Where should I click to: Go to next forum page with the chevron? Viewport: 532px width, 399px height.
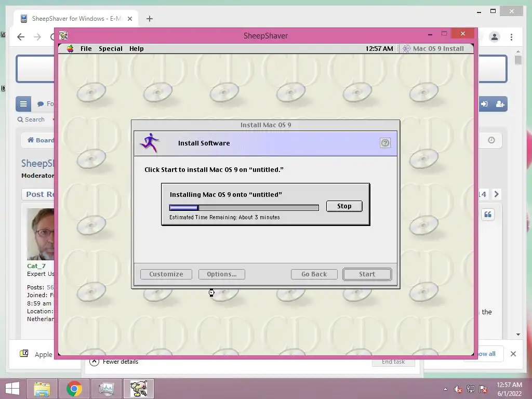496,194
